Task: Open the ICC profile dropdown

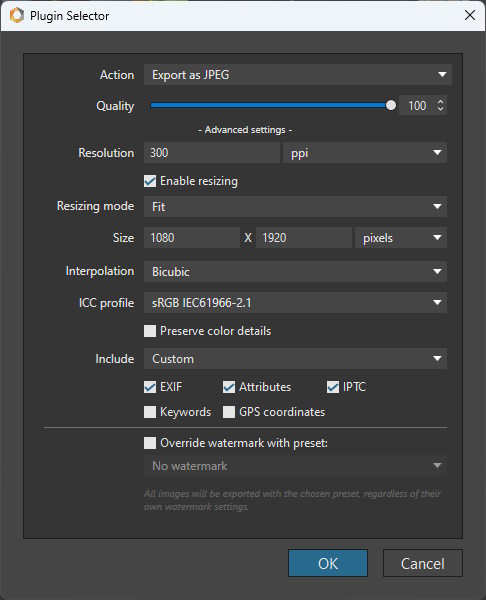Action: [x=295, y=303]
